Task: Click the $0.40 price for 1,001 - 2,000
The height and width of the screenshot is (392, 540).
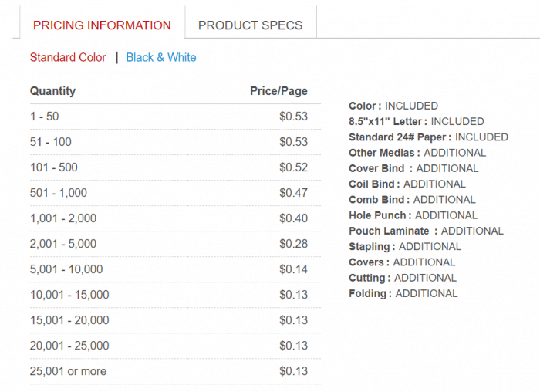Action: 293,218
